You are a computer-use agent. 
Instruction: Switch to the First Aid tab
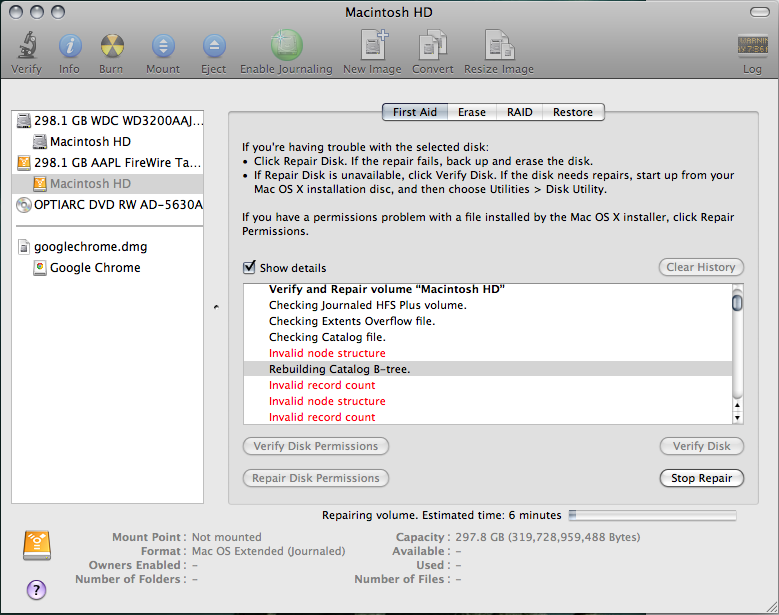pyautogui.click(x=415, y=112)
